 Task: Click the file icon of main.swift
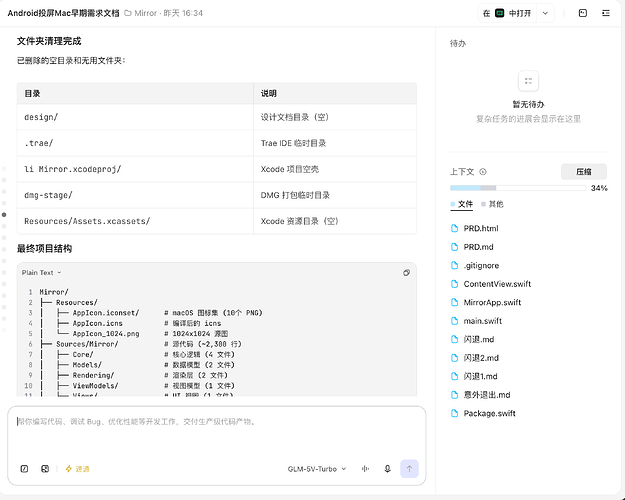(x=454, y=321)
